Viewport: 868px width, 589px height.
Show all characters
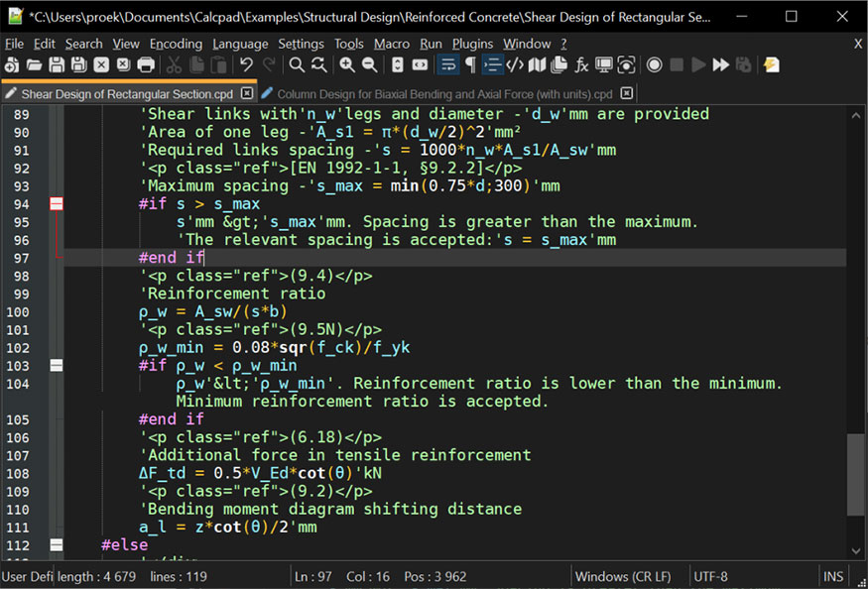tap(469, 64)
